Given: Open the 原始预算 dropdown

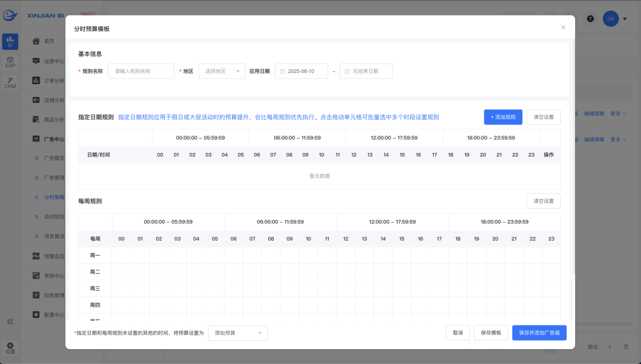Looking at the screenshot, I should point(237,333).
